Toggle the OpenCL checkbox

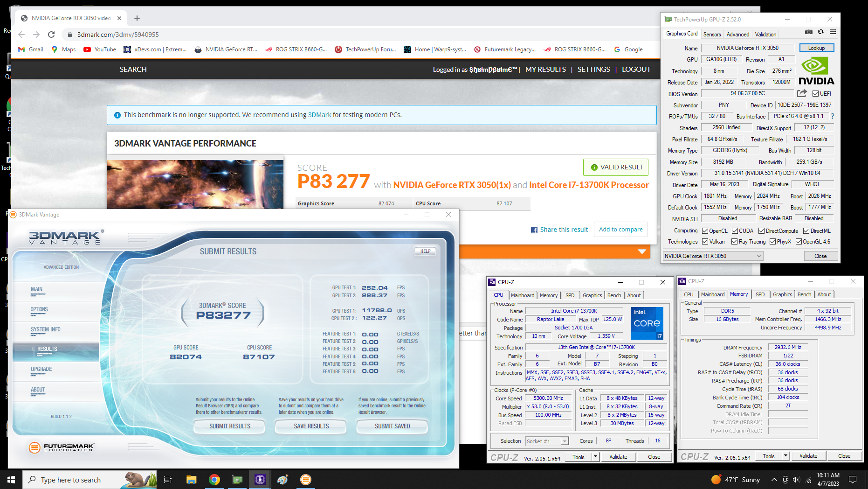[x=705, y=231]
